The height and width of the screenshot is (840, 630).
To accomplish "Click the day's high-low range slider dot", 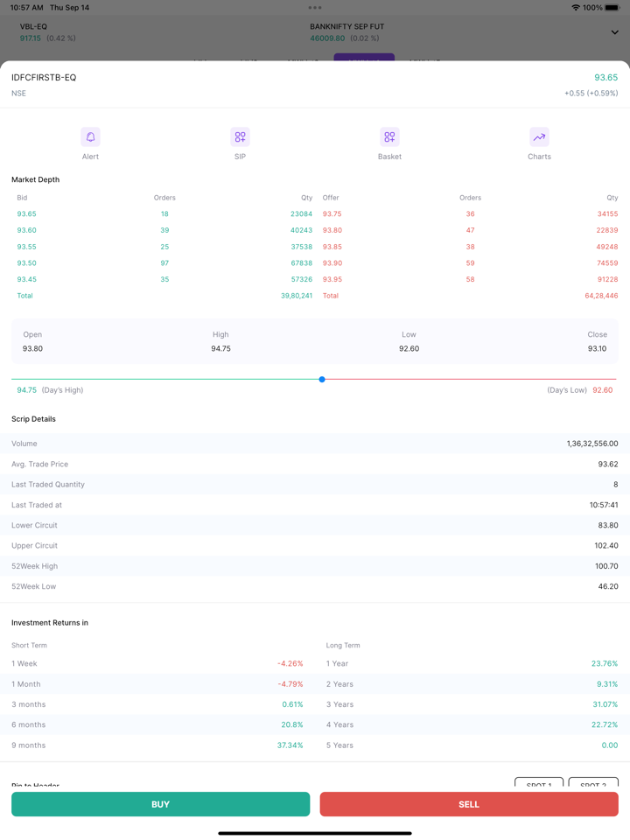I will pos(322,379).
